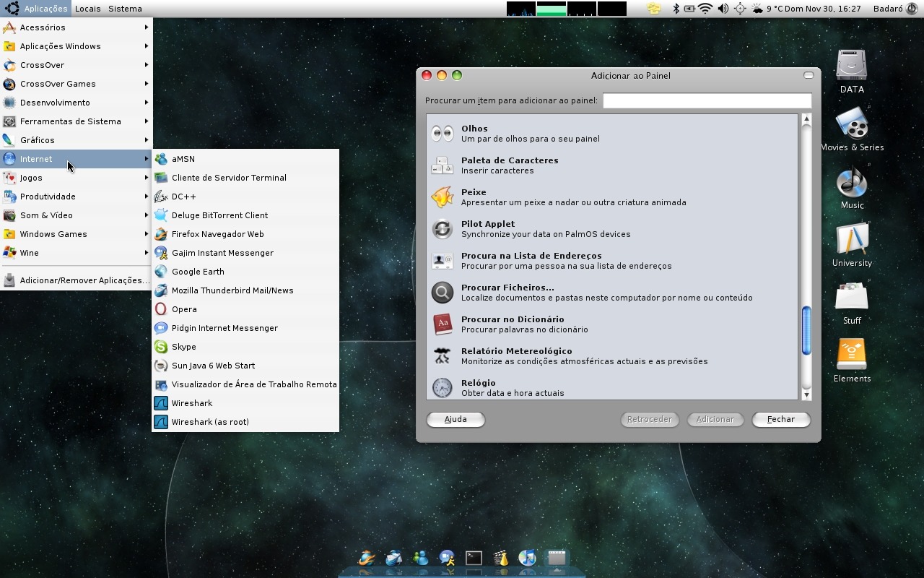Expand the Jogos submenu
924x578 pixels.
76,178
